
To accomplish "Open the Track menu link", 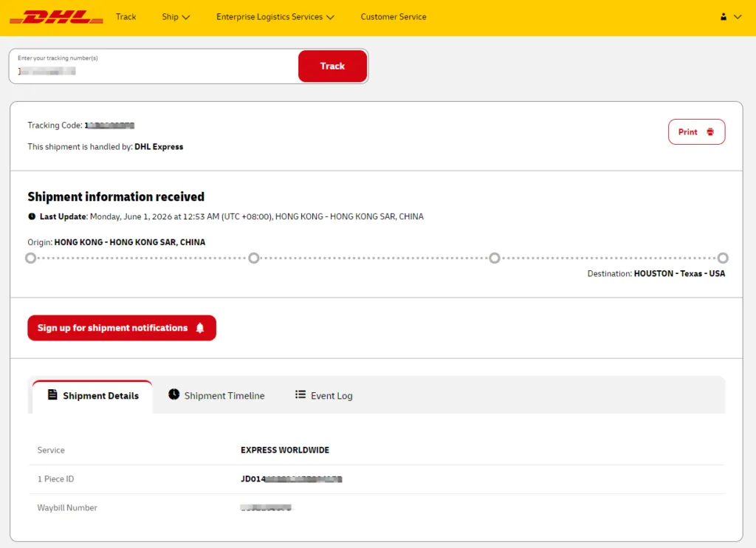I will point(126,17).
